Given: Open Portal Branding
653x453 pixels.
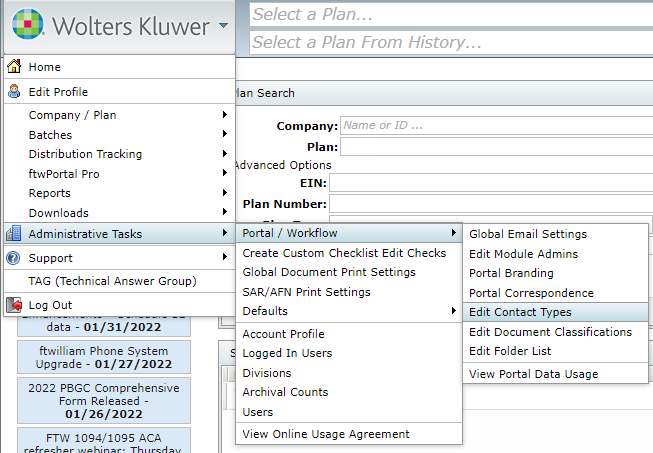Looking at the screenshot, I should 556,273.
